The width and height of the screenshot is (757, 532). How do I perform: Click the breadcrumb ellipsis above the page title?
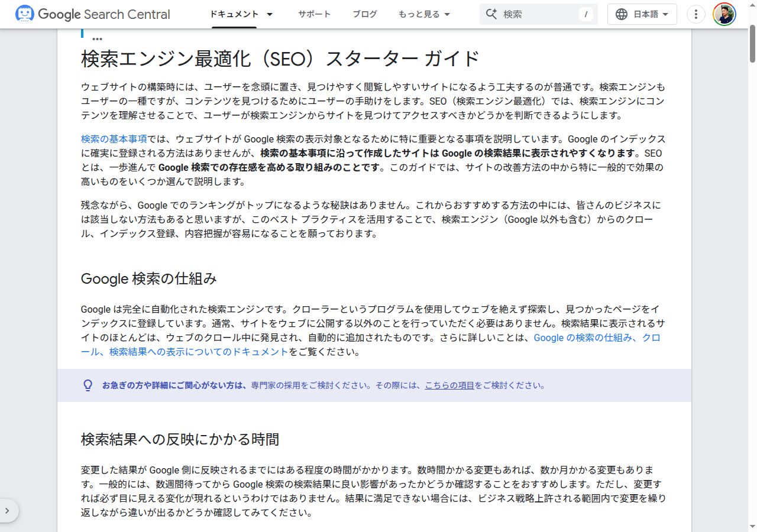[96, 37]
